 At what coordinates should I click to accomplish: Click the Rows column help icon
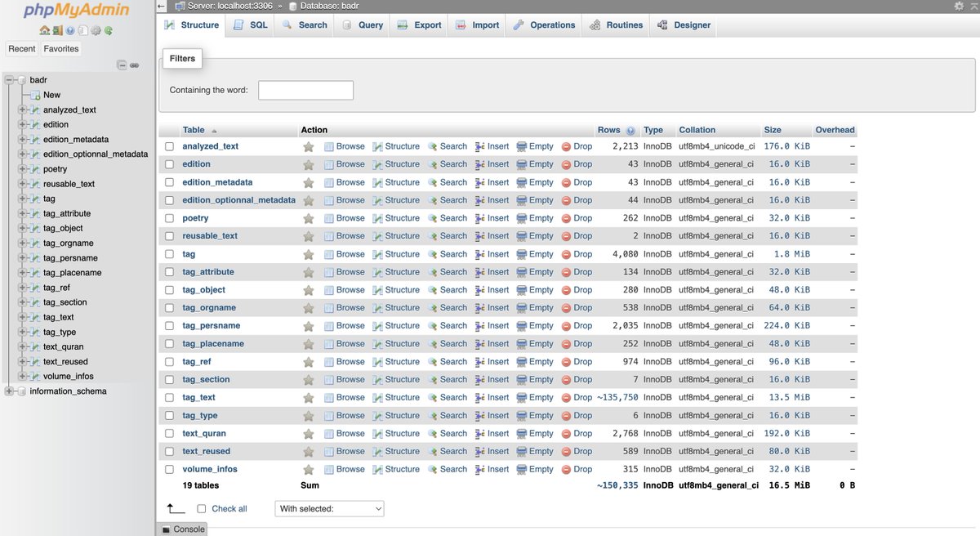click(x=630, y=131)
